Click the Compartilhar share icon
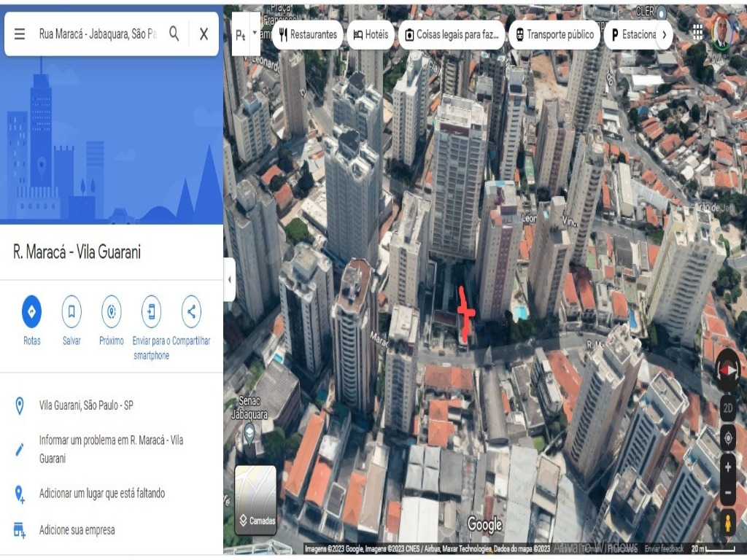747x560 pixels. point(191,311)
